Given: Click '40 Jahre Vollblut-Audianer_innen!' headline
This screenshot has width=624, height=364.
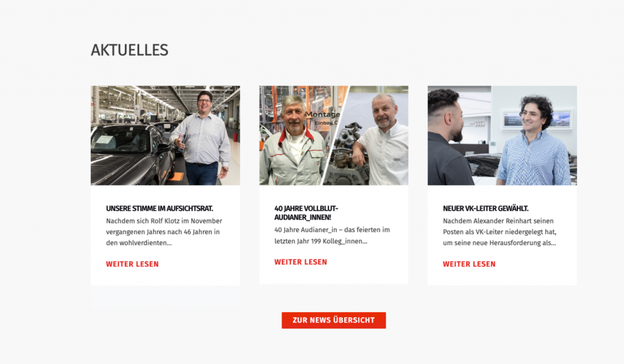Looking at the screenshot, I should click(x=306, y=212).
